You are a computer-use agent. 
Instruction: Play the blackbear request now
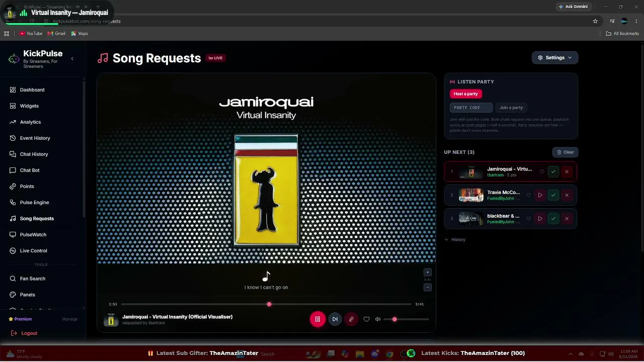pos(540,219)
